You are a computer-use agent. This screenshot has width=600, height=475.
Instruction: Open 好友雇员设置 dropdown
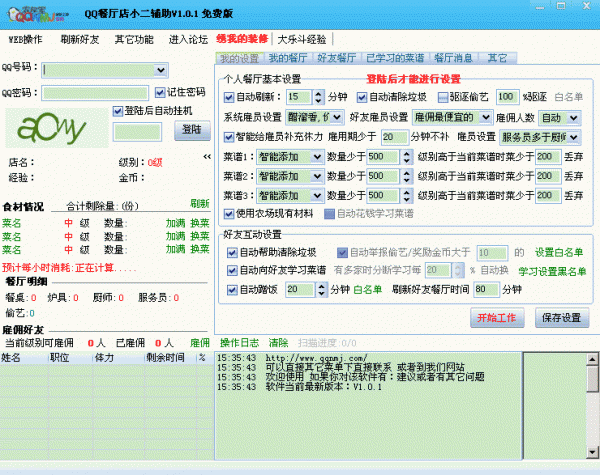pos(485,117)
